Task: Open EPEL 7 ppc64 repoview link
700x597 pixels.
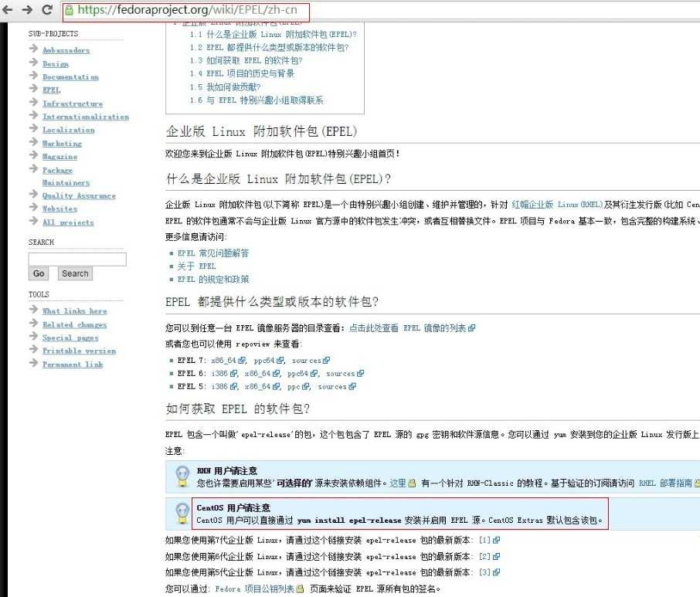Action: click(x=269, y=360)
